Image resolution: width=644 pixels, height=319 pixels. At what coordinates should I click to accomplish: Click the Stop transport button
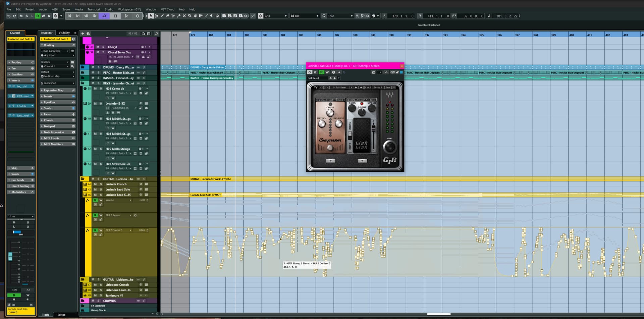(x=115, y=16)
